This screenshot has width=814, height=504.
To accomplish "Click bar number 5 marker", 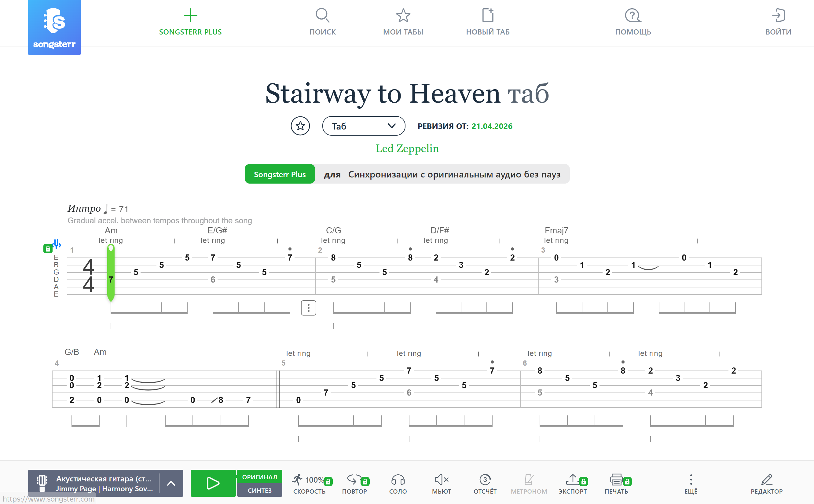I will [283, 363].
